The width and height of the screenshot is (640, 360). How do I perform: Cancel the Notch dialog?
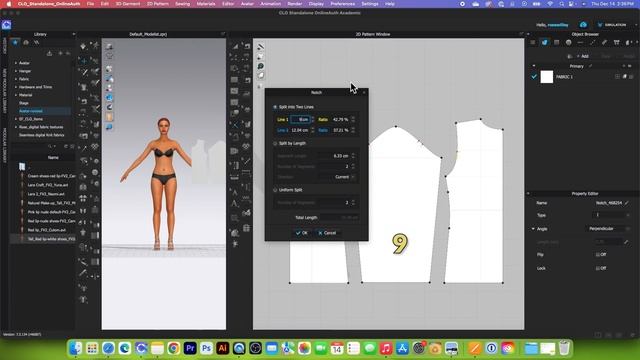(327, 233)
